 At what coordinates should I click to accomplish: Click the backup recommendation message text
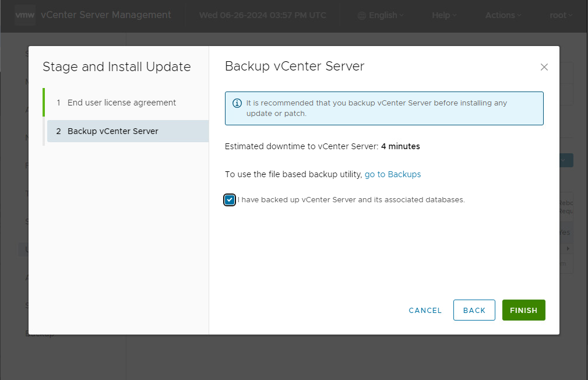click(376, 108)
